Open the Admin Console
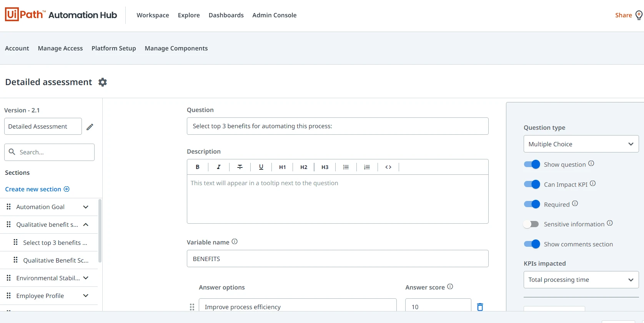The height and width of the screenshot is (323, 644). 275,15
